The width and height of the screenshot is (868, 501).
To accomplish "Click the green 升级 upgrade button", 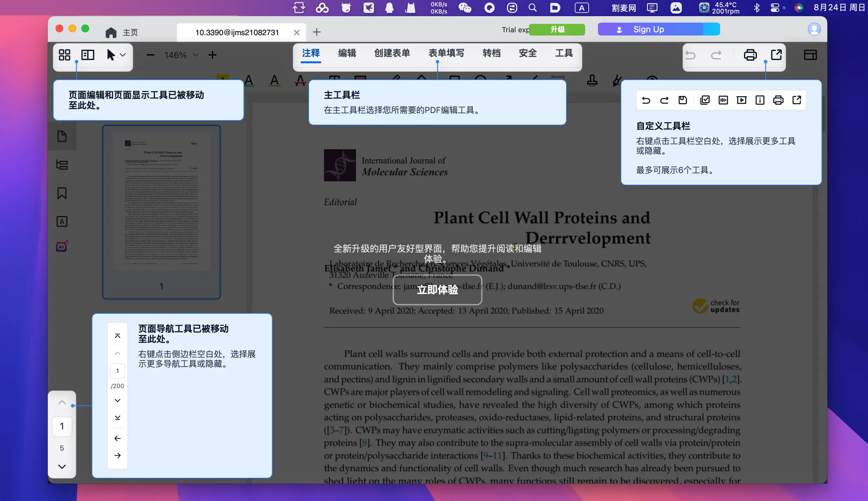I will tap(557, 29).
